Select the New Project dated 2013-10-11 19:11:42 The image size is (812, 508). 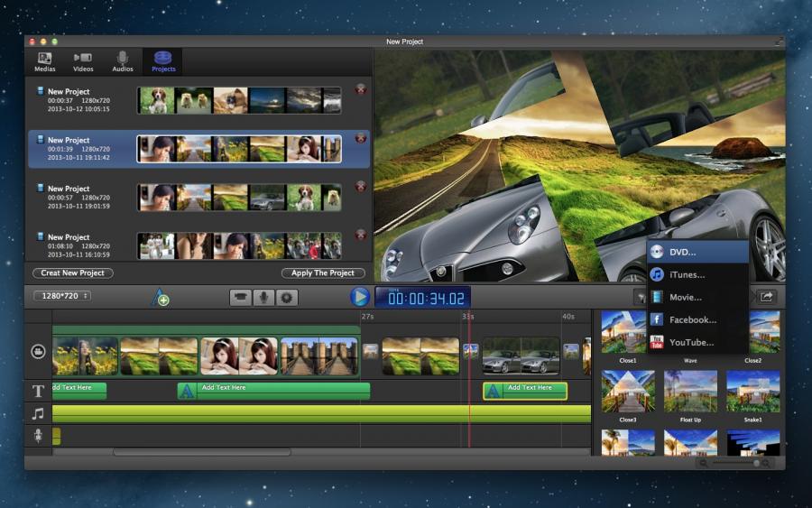click(198, 149)
